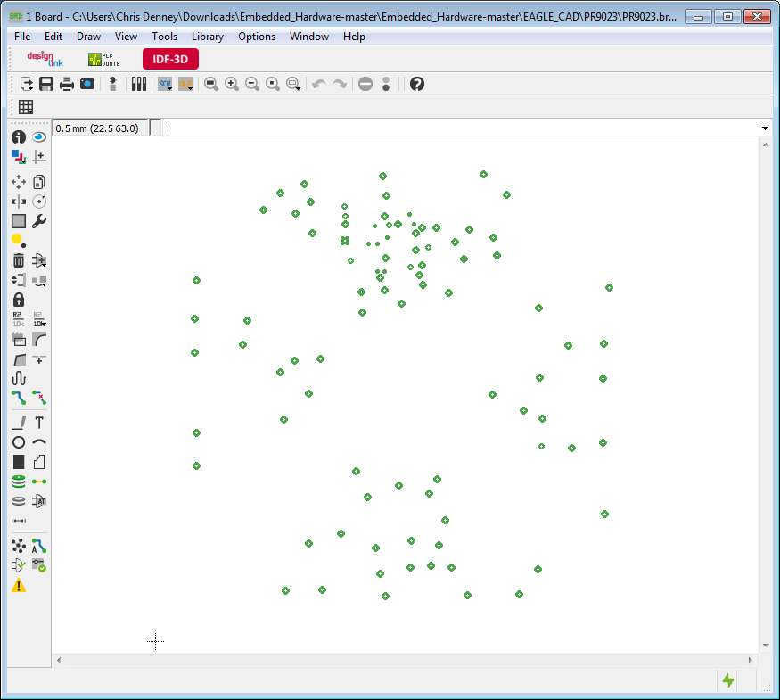
Task: Select the Delete trash tool
Action: tap(19, 260)
